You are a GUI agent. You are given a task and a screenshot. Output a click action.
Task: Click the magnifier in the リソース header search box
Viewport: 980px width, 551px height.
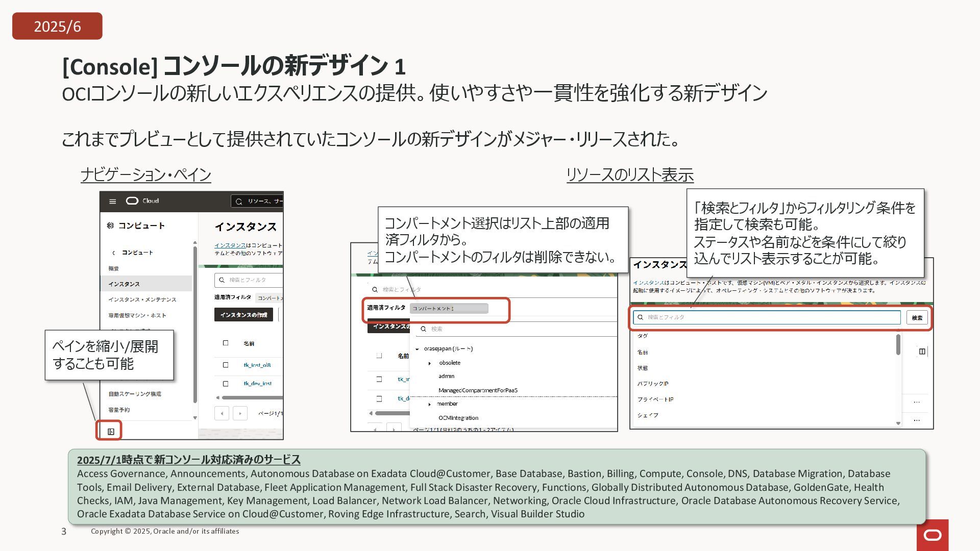click(239, 202)
